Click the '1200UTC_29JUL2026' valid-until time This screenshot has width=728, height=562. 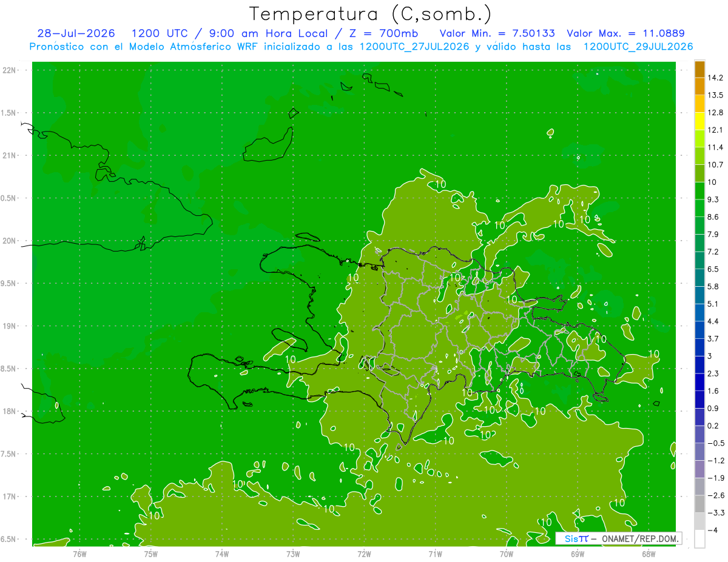[638, 47]
